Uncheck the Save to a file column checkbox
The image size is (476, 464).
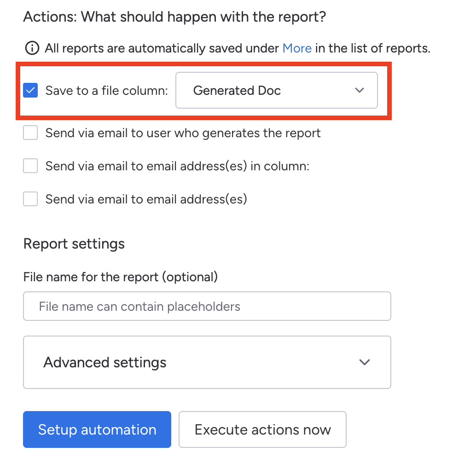[x=30, y=91]
